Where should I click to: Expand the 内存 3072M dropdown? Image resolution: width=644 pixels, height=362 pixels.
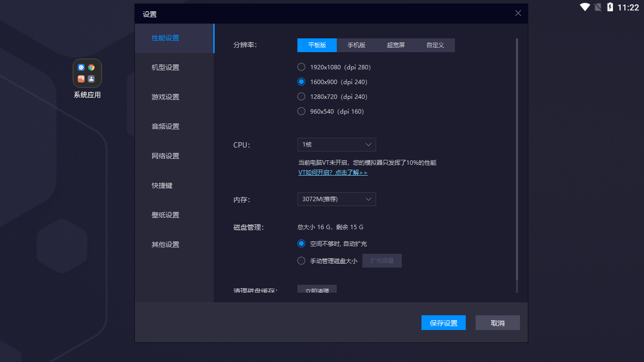click(x=336, y=199)
